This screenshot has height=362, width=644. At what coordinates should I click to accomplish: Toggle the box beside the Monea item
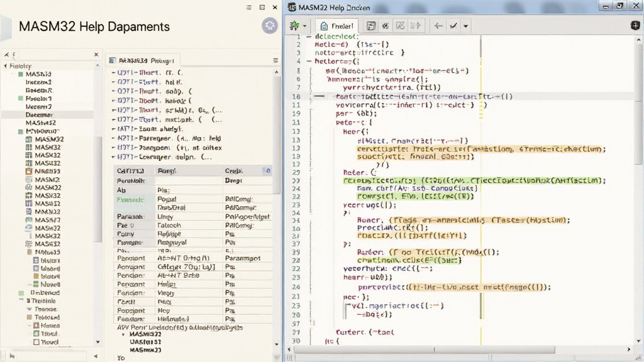36,326
